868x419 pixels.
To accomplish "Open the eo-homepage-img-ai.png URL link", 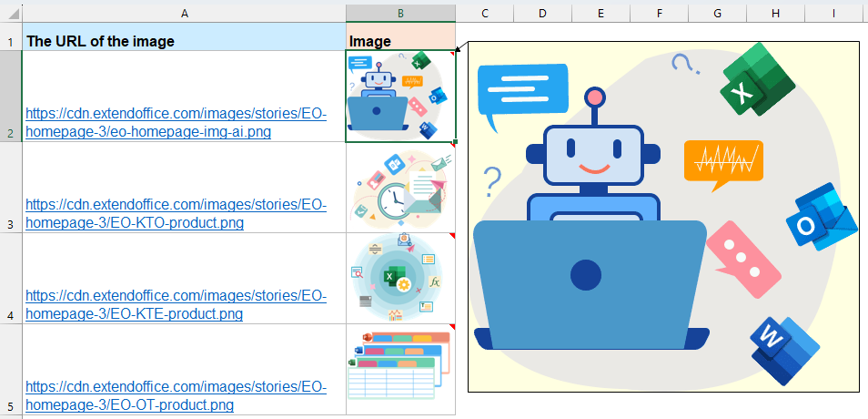I will (176, 123).
